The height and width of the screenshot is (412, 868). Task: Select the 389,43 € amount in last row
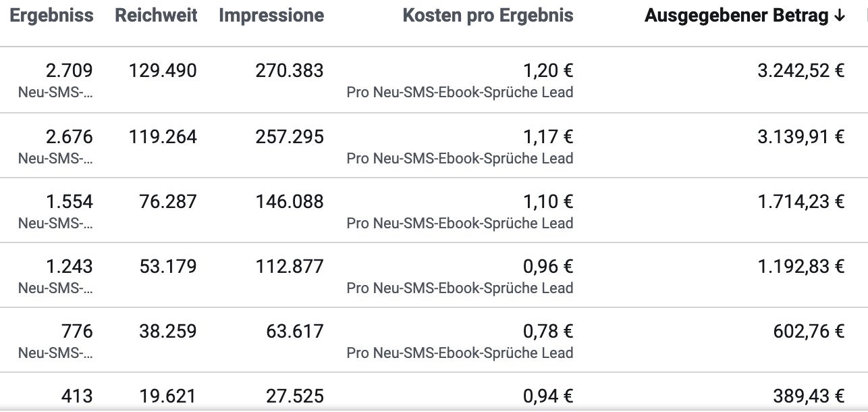[x=809, y=396]
